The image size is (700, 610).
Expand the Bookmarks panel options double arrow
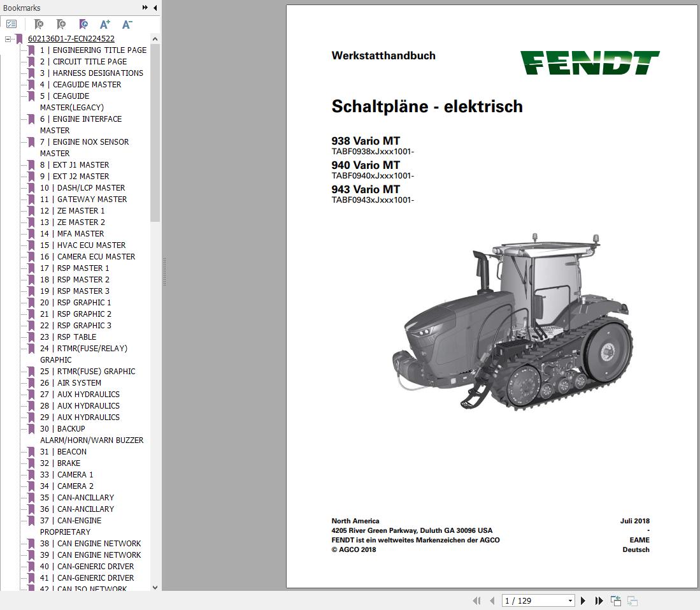(145, 8)
